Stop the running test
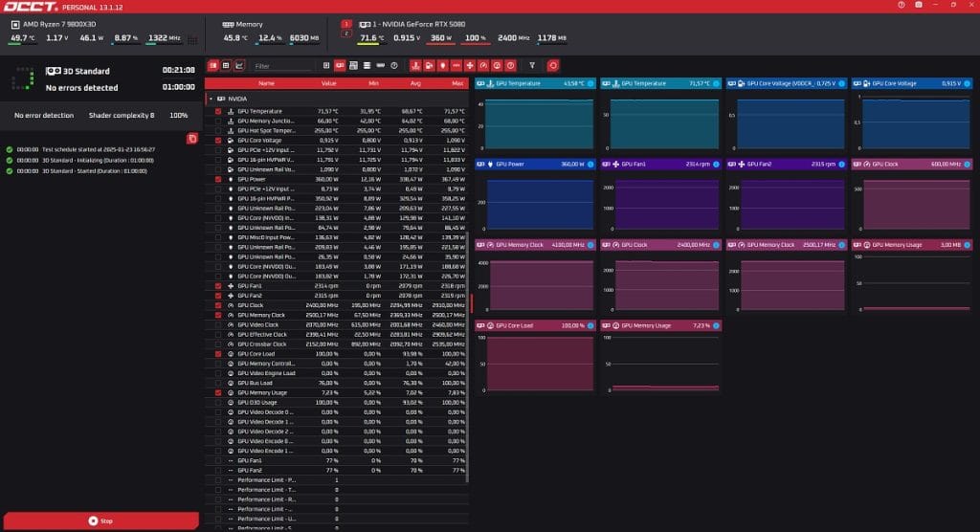Image resolution: width=980 pixels, height=532 pixels. [100, 521]
